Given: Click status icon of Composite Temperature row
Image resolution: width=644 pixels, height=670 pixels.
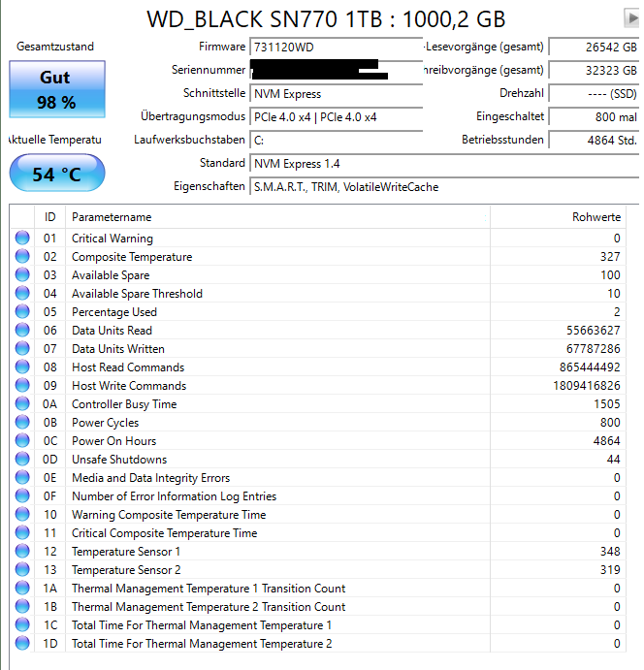Looking at the screenshot, I should tap(22, 256).
